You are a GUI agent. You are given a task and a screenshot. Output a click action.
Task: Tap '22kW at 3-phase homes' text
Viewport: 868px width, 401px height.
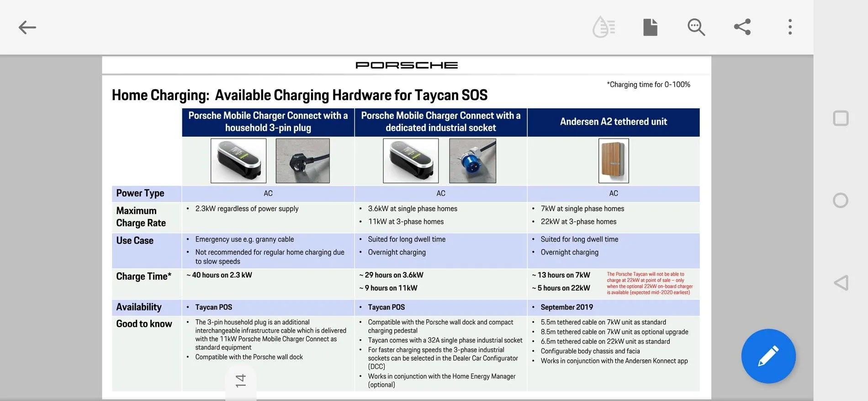pyautogui.click(x=578, y=221)
